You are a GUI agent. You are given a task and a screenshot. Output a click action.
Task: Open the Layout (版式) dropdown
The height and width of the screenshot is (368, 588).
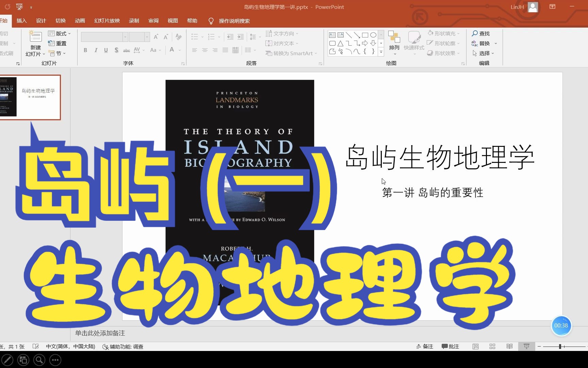pos(60,33)
